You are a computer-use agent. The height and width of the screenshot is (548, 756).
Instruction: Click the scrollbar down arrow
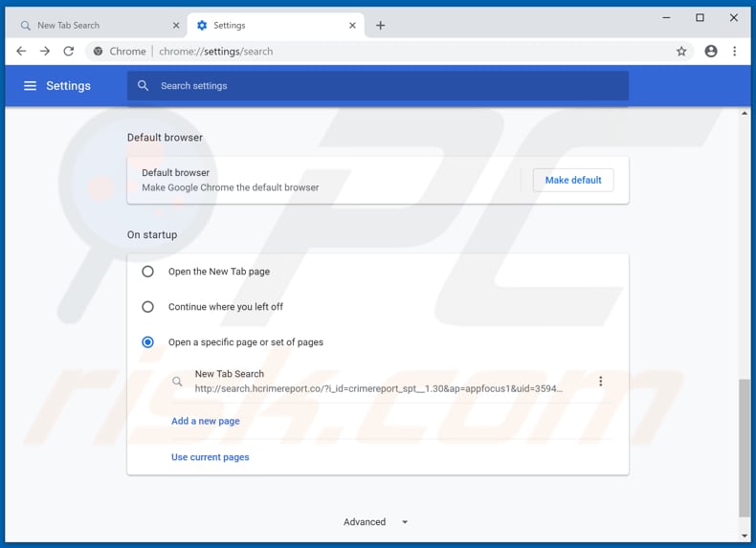(x=745, y=536)
